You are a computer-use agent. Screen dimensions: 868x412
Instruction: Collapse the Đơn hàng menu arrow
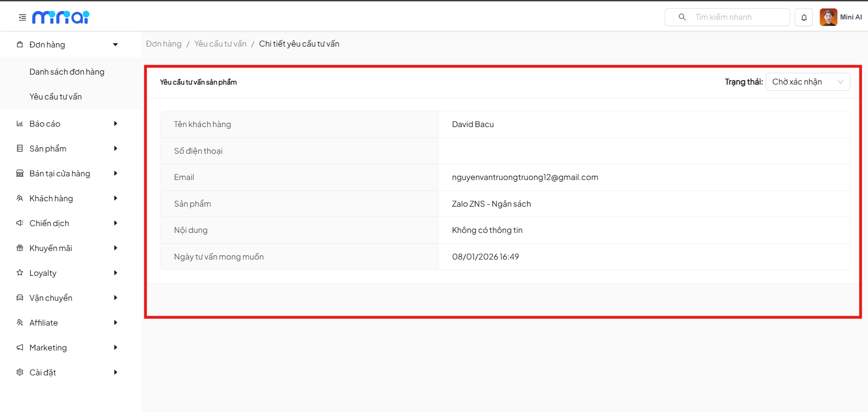(x=115, y=45)
